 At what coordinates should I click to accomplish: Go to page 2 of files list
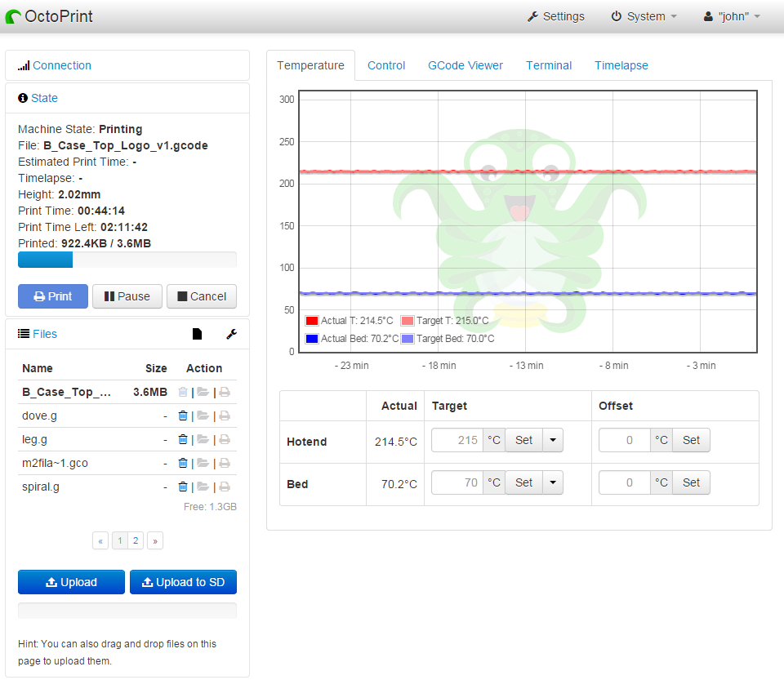pyautogui.click(x=136, y=540)
